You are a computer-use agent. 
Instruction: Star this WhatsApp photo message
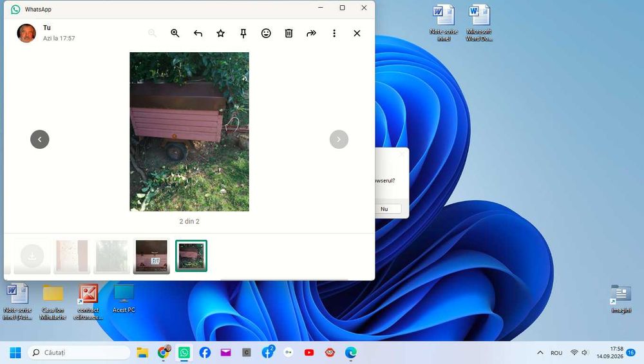coord(220,34)
